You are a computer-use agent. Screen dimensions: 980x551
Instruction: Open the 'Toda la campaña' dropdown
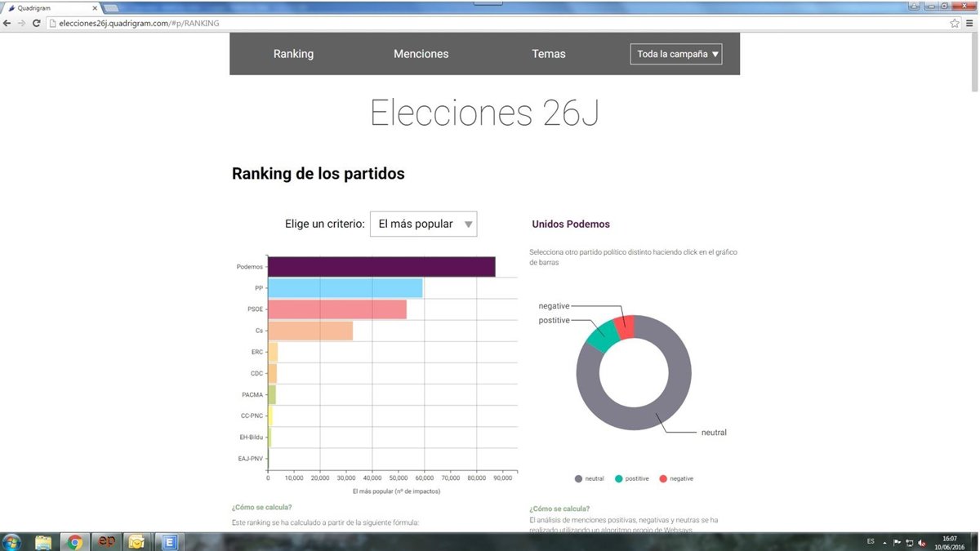(x=676, y=54)
